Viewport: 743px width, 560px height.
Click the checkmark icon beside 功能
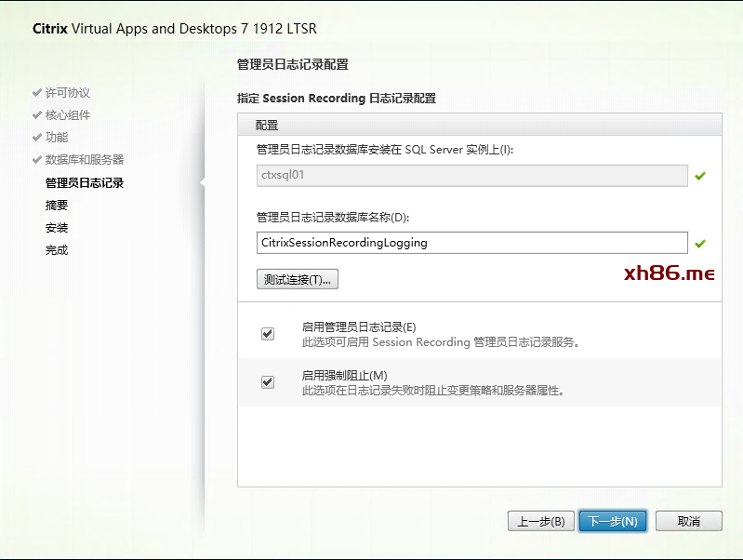[37, 138]
